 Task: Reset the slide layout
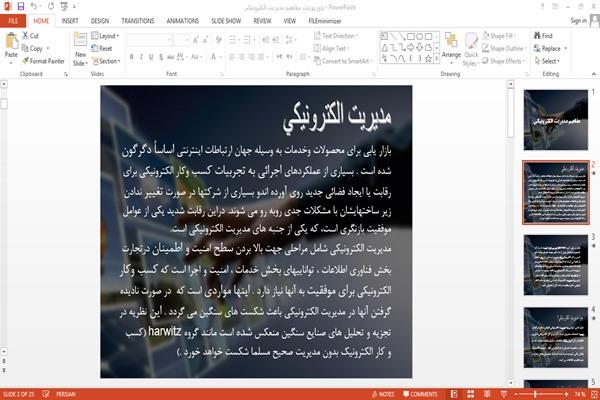(x=102, y=49)
